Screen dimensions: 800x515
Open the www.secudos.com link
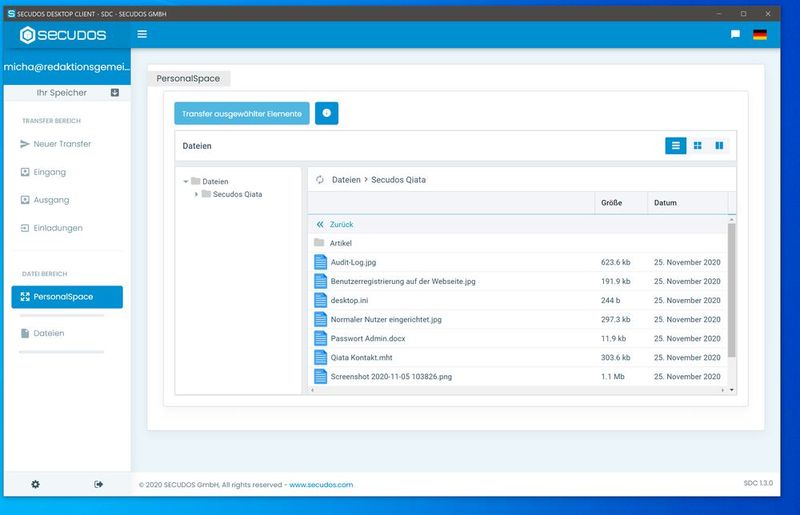(x=321, y=484)
